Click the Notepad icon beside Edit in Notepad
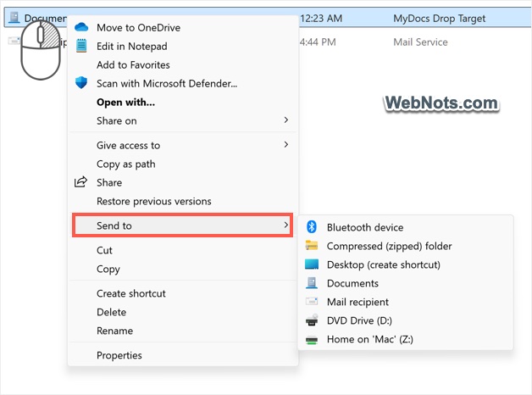532x395 pixels. [81, 46]
